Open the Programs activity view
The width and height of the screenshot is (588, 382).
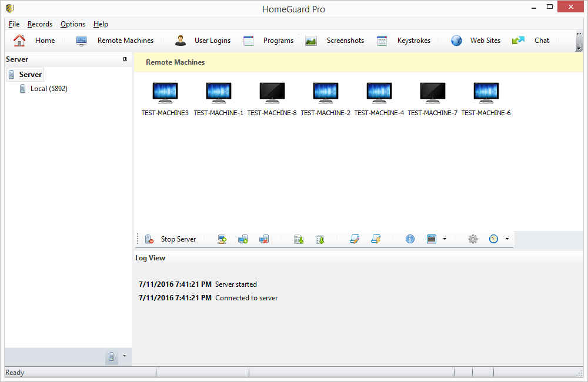[269, 41]
